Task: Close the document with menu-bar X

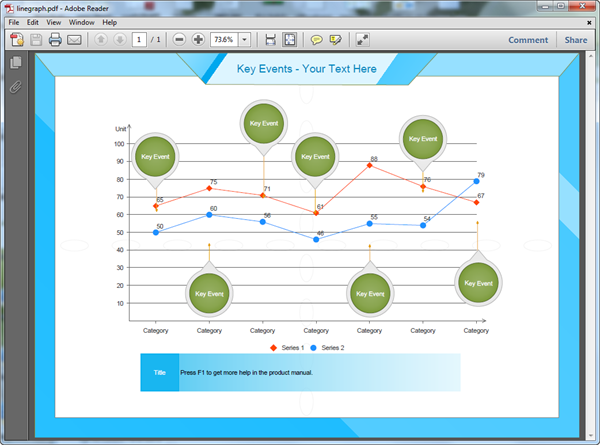Action: (589, 23)
